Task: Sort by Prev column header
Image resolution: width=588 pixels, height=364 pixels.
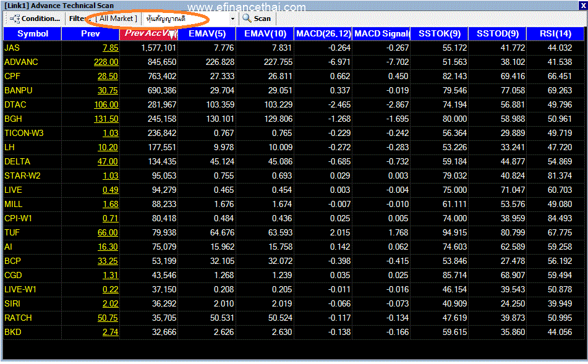Action: (90, 34)
